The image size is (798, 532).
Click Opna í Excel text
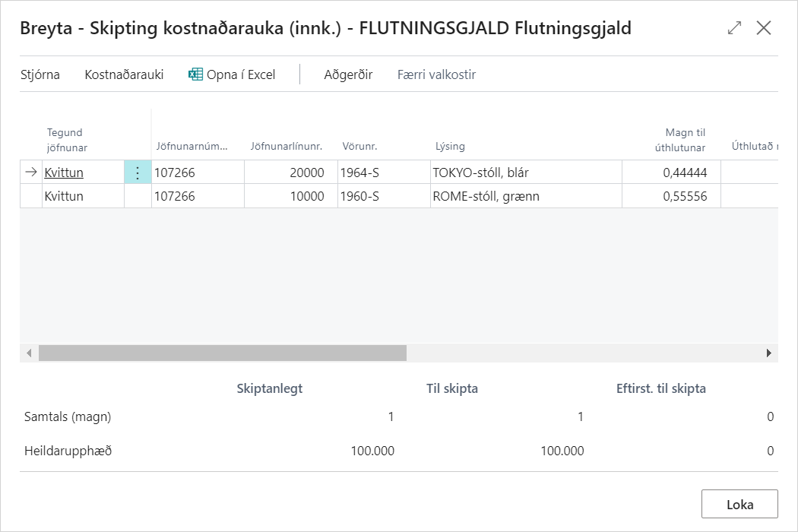(241, 74)
